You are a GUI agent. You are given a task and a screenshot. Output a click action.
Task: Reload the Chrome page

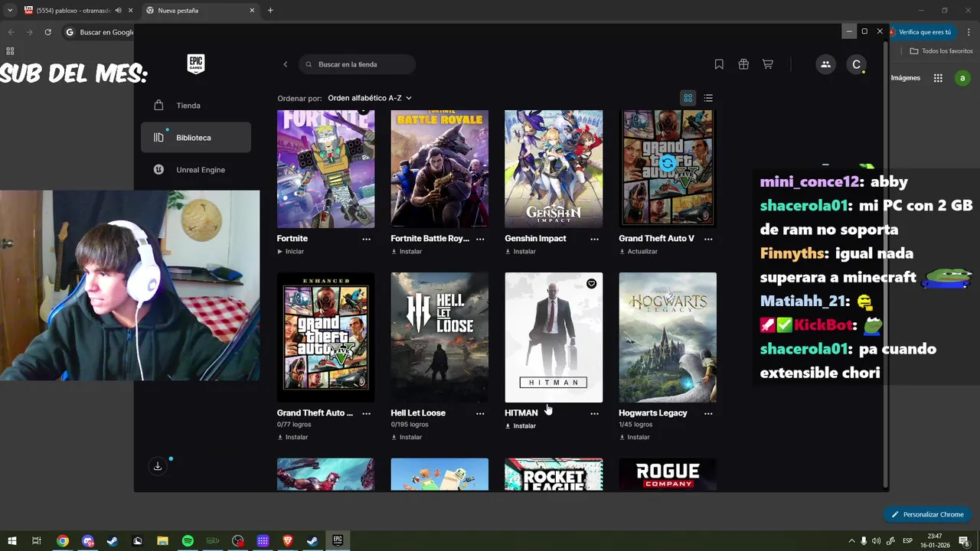tap(47, 32)
